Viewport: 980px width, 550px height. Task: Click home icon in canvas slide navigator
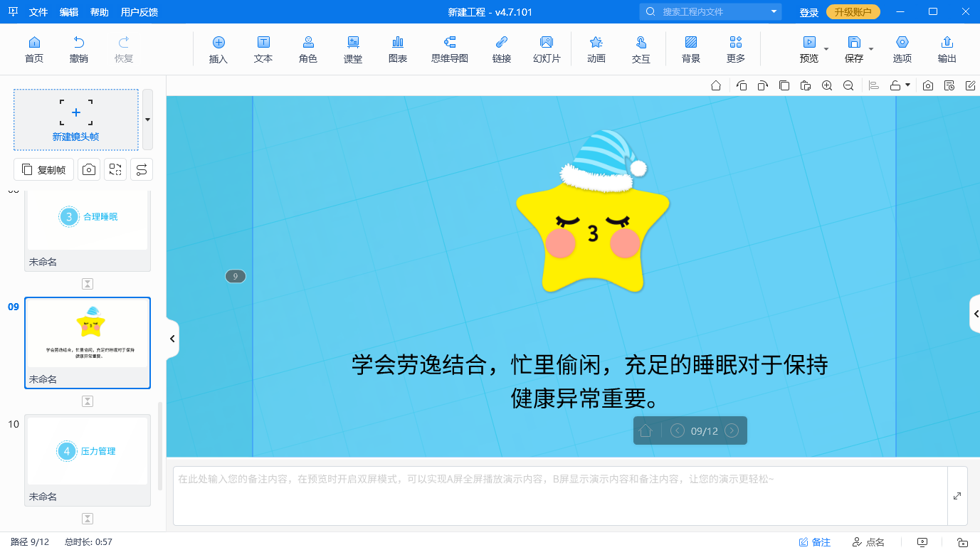click(646, 430)
